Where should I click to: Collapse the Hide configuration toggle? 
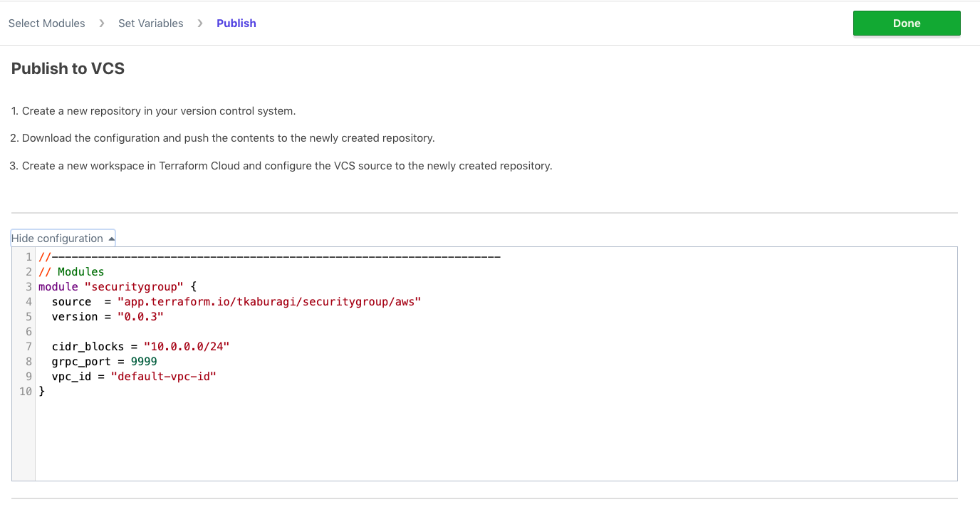pyautogui.click(x=58, y=239)
